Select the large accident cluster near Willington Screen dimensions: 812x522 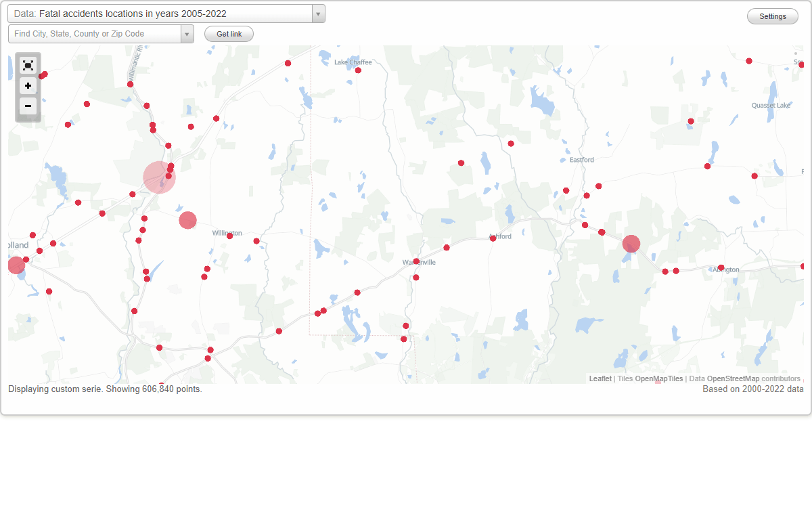(x=188, y=219)
